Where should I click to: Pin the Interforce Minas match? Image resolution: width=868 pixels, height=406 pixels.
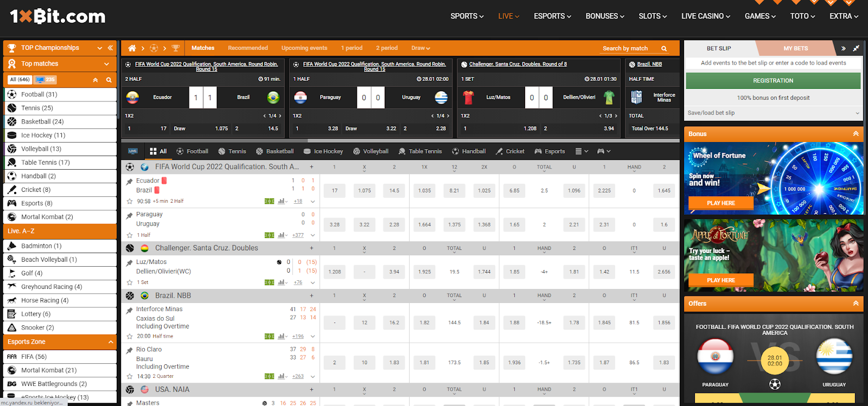pos(129,311)
